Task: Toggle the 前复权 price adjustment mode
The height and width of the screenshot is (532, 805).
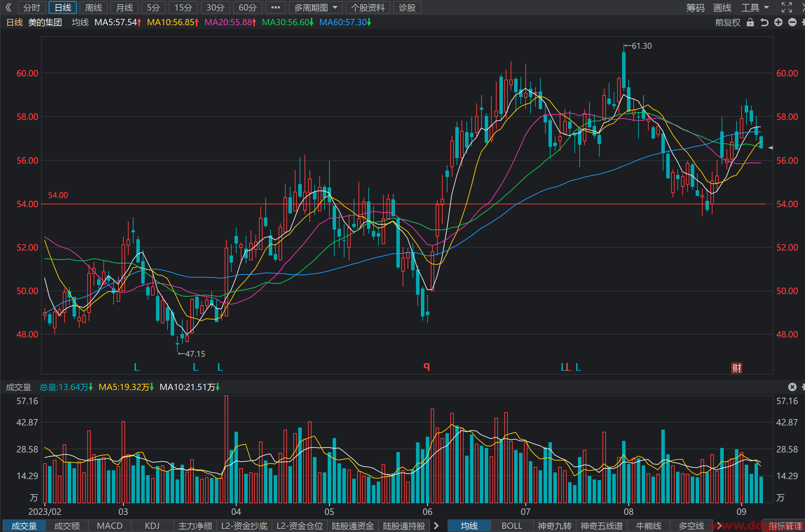Action: (728, 22)
